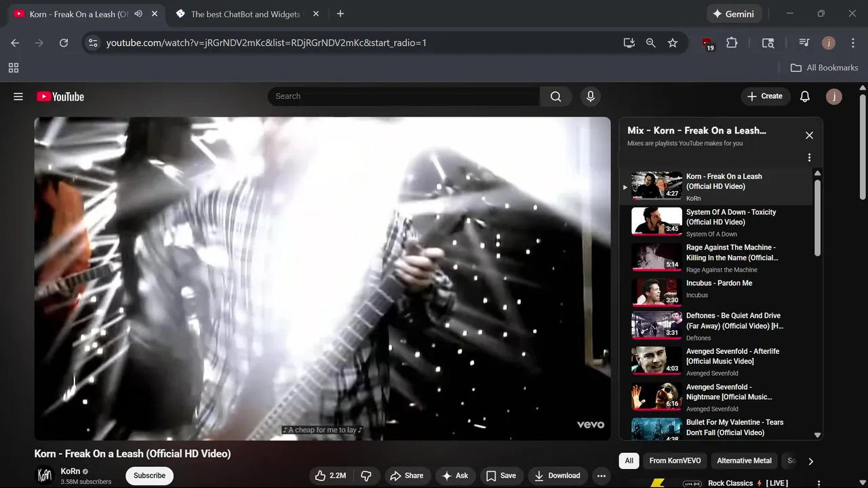The image size is (868, 488).
Task: Go back in browser history
Action: (15, 43)
